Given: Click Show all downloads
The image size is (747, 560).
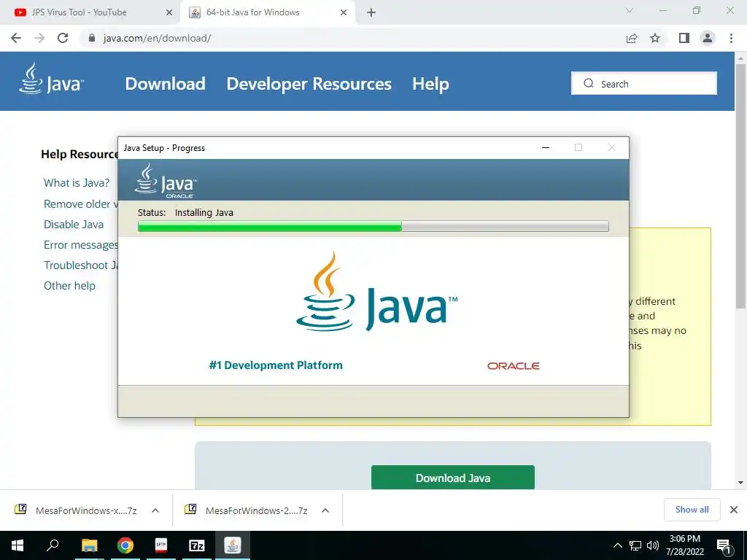Looking at the screenshot, I should (x=692, y=510).
